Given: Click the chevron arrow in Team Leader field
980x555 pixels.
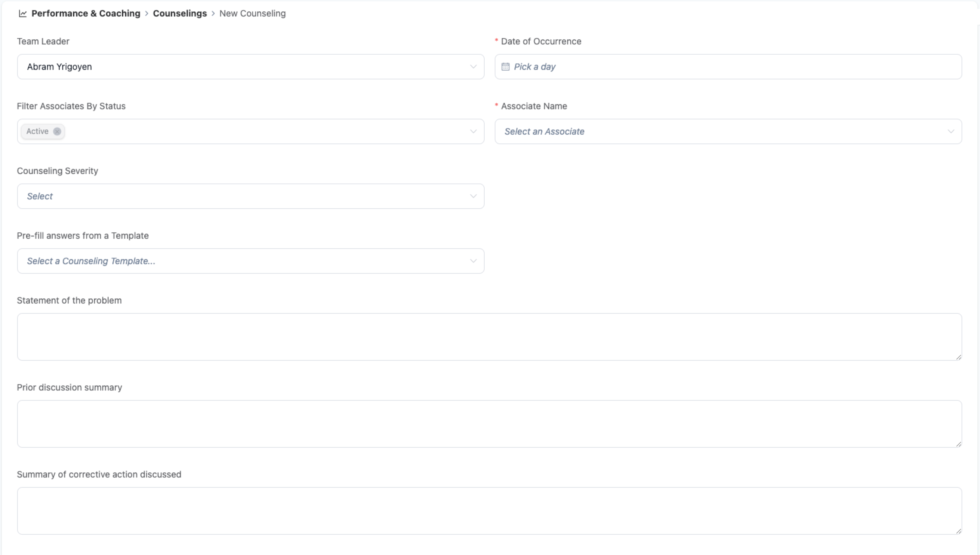Looking at the screenshot, I should 473,67.
